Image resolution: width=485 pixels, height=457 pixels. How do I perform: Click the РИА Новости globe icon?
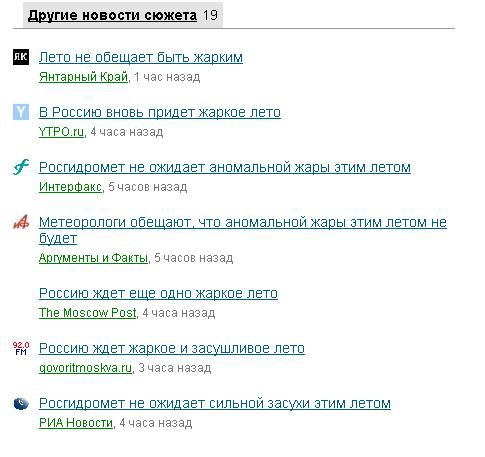[x=21, y=403]
